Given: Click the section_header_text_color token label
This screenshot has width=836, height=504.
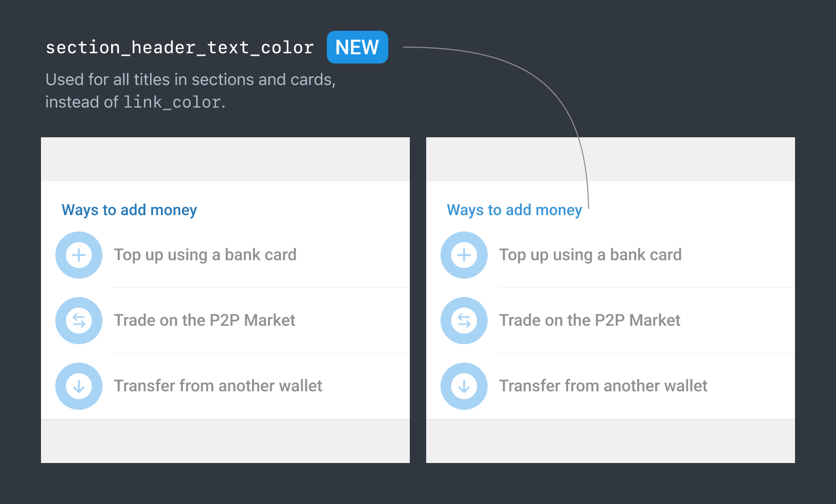Looking at the screenshot, I should click(x=179, y=47).
